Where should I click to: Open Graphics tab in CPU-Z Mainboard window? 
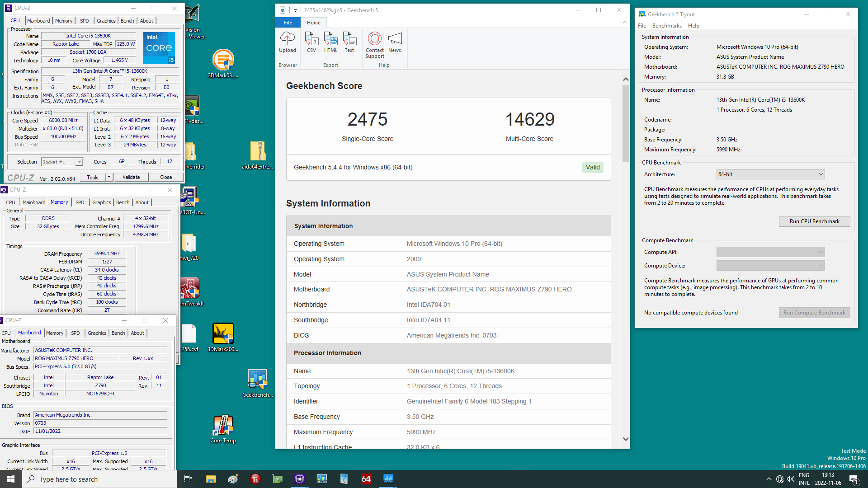click(97, 333)
